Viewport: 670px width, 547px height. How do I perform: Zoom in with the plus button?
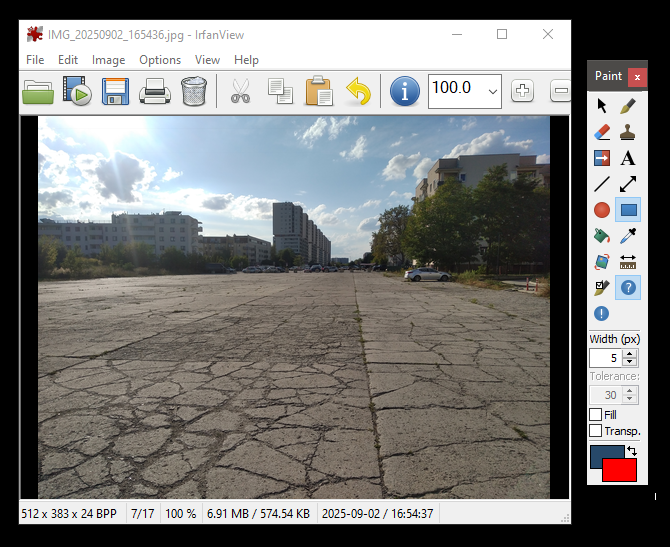tap(522, 91)
